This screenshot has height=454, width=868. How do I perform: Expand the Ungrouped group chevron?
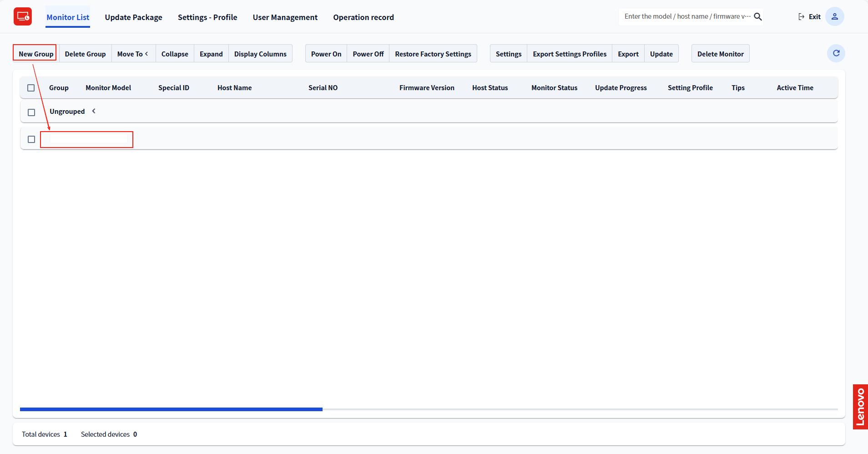pos(94,111)
